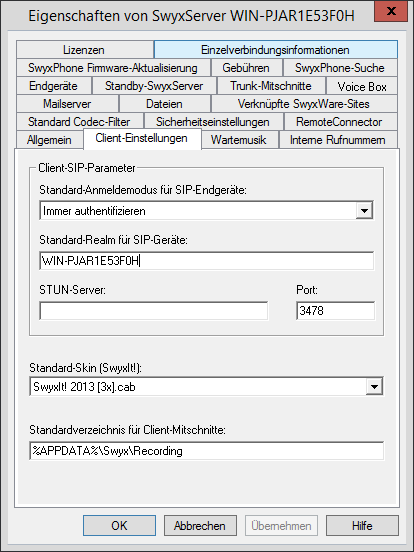
Task: Go to the Voice Box tab
Action: coord(362,86)
